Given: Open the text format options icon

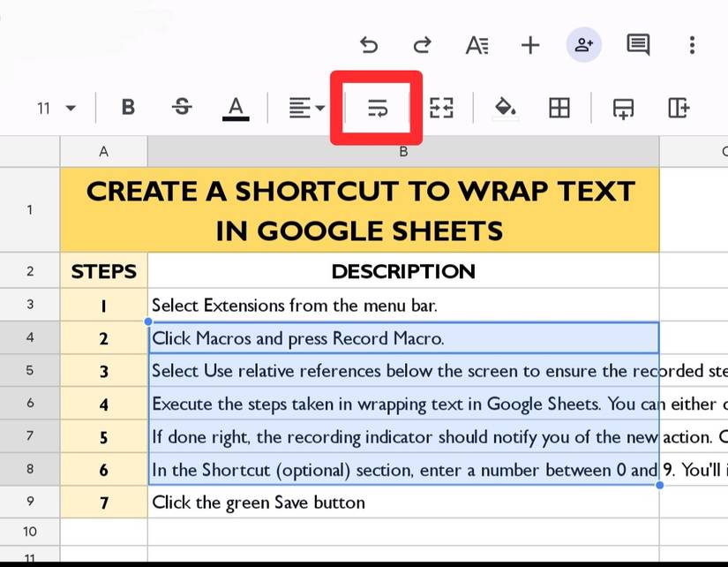Looking at the screenshot, I should pyautogui.click(x=477, y=45).
